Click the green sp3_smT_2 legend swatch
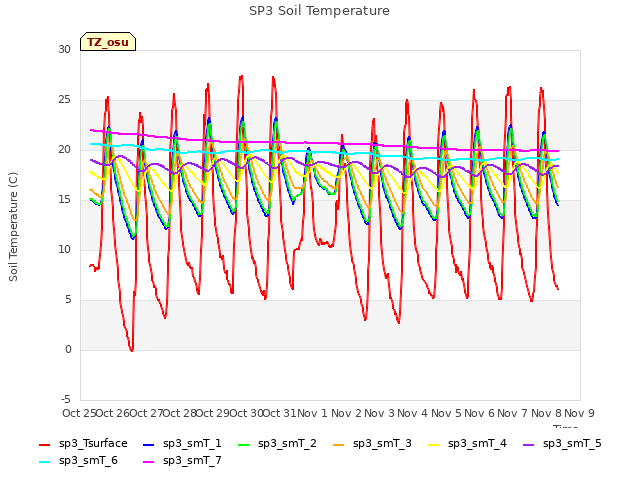Viewport: 640px width, 480px height. point(244,444)
